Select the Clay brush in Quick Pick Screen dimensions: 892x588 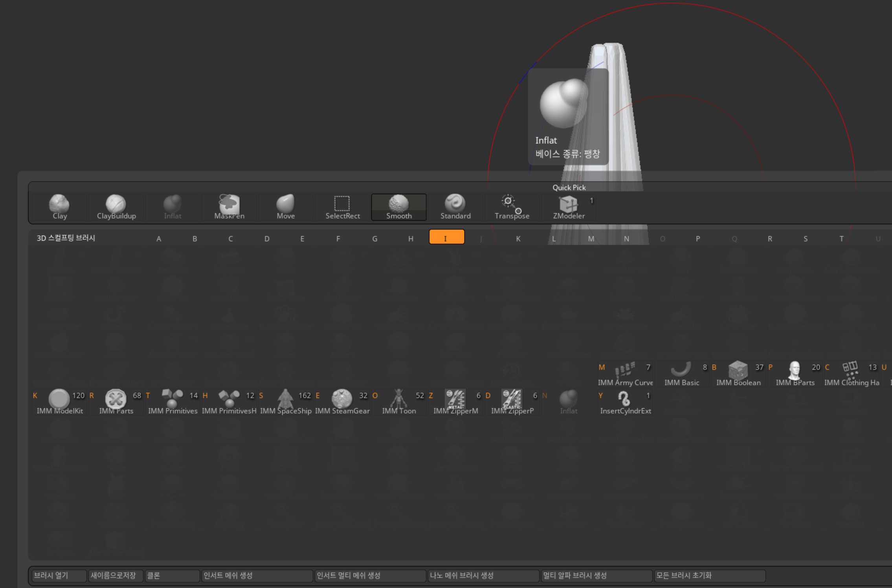click(59, 207)
